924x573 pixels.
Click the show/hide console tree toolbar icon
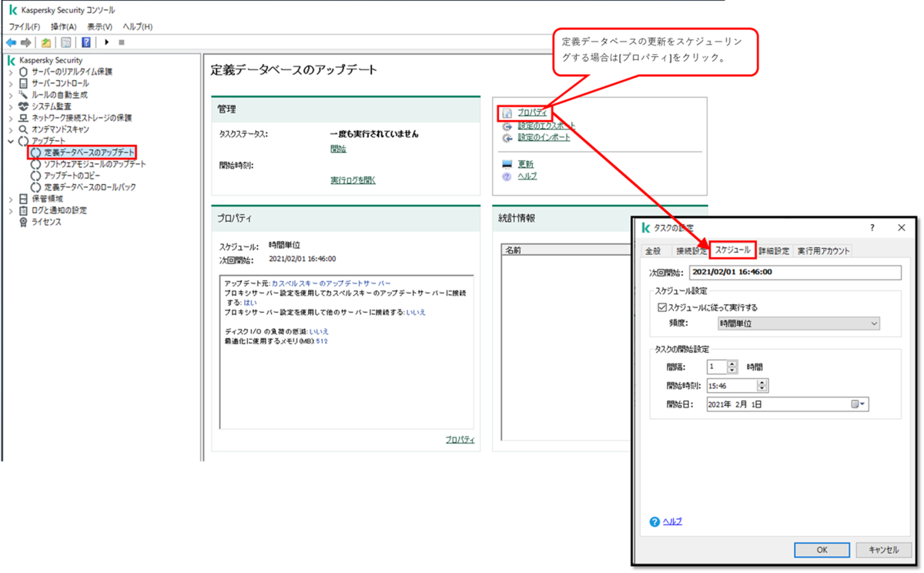click(x=66, y=42)
